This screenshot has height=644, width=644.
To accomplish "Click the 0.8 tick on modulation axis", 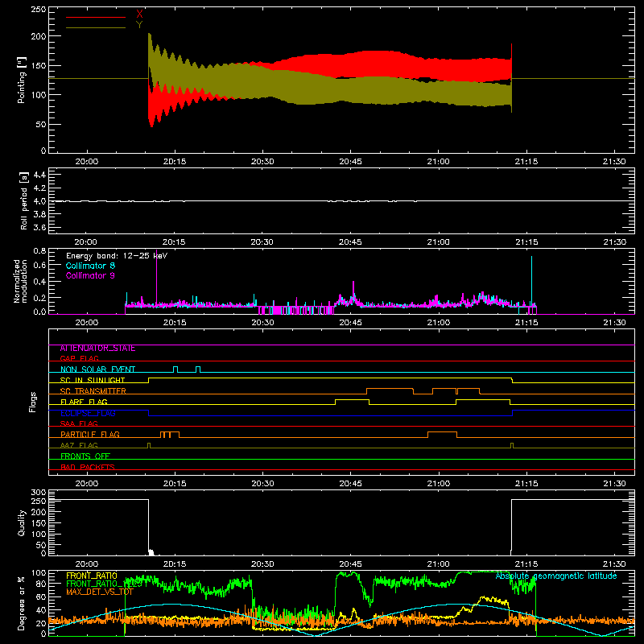I will (39, 250).
